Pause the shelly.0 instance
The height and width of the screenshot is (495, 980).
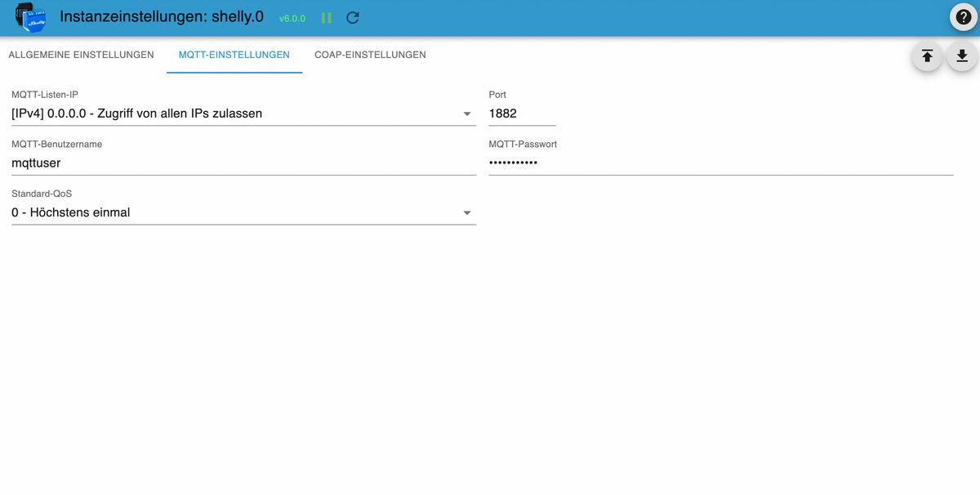click(327, 18)
